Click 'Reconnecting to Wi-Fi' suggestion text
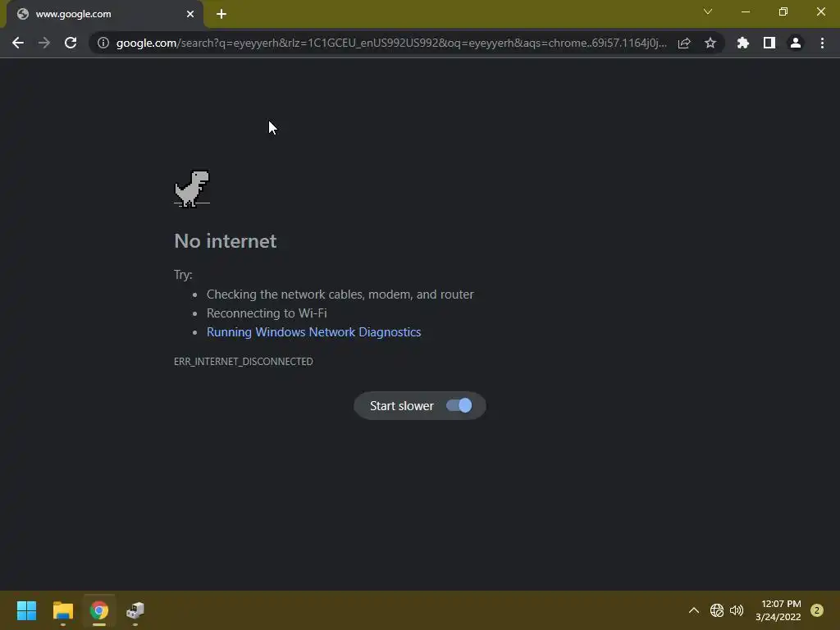Image resolution: width=840 pixels, height=630 pixels. coord(267,313)
